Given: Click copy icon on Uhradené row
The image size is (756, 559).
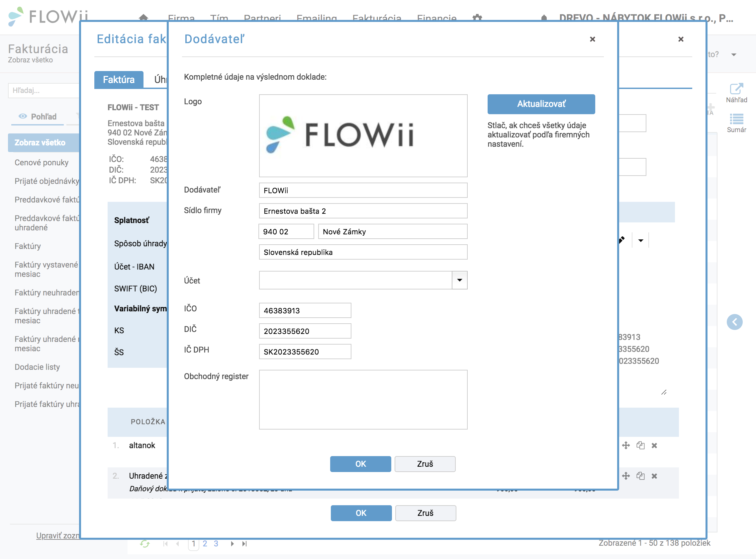Looking at the screenshot, I should (x=640, y=476).
